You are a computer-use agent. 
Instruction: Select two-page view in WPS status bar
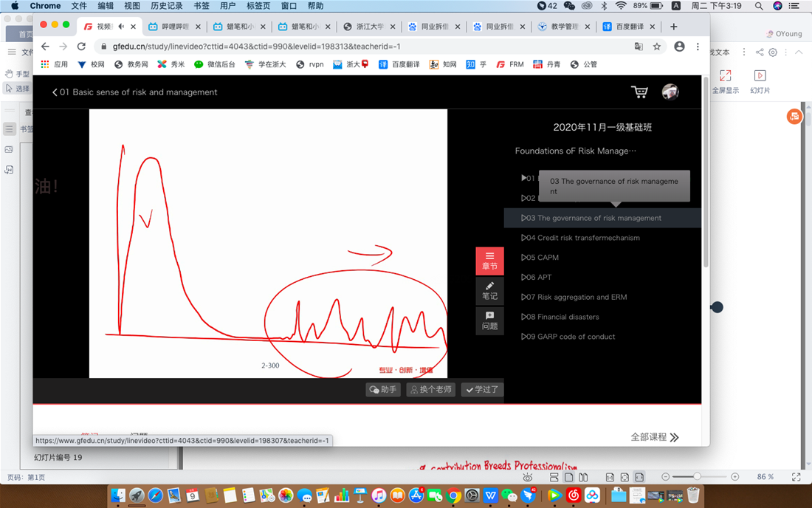(583, 477)
